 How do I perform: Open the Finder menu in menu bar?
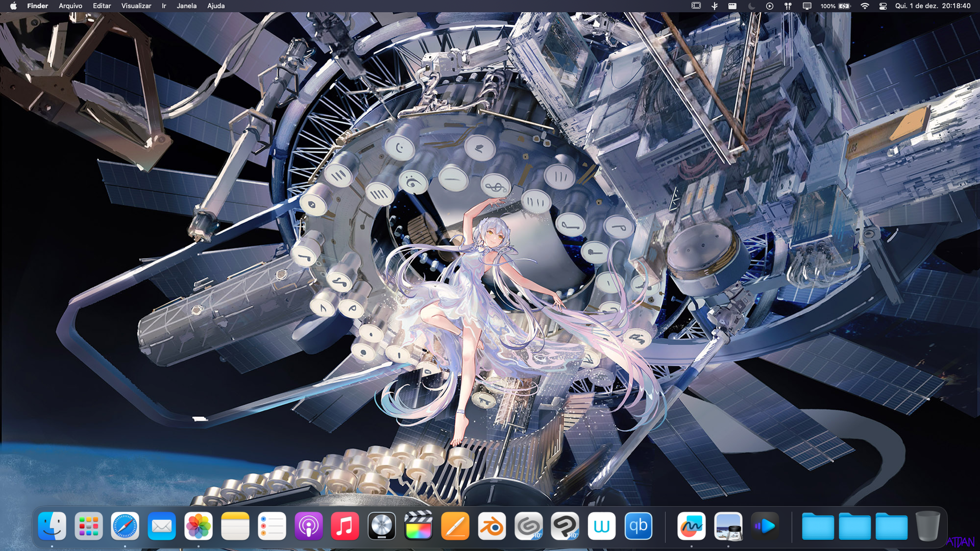pyautogui.click(x=37, y=6)
